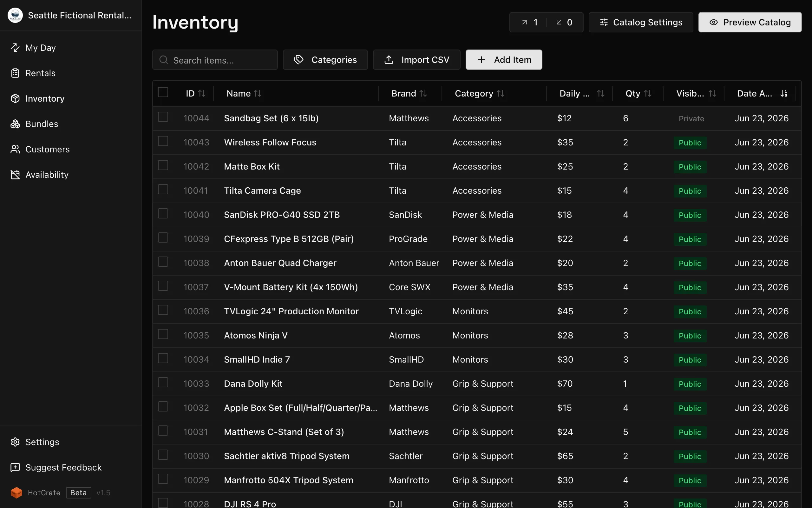This screenshot has height=508, width=812.
Task: Open the SanDisk PRO-G40 SSD 2TB item
Action: click(x=282, y=215)
